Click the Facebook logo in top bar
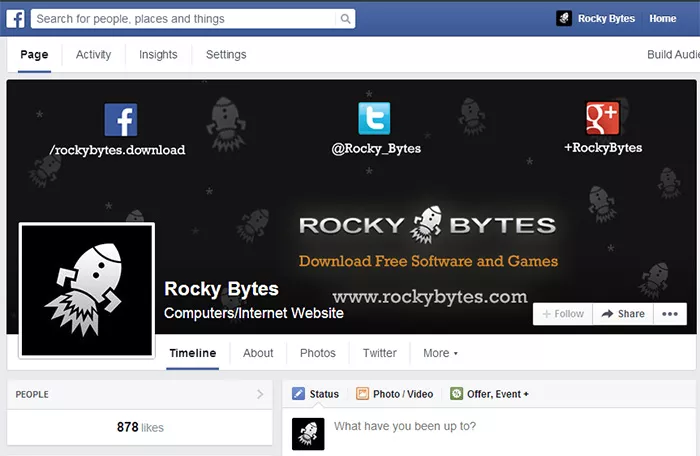Viewport: 700px width, 456px height. pos(15,19)
